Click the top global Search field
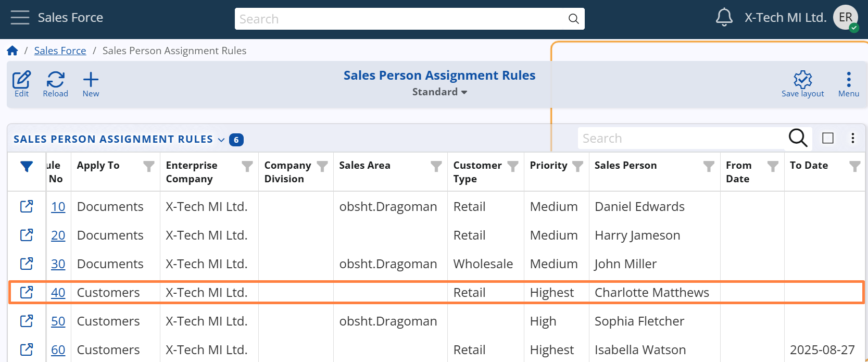The height and width of the screenshot is (362, 868). coord(401,19)
